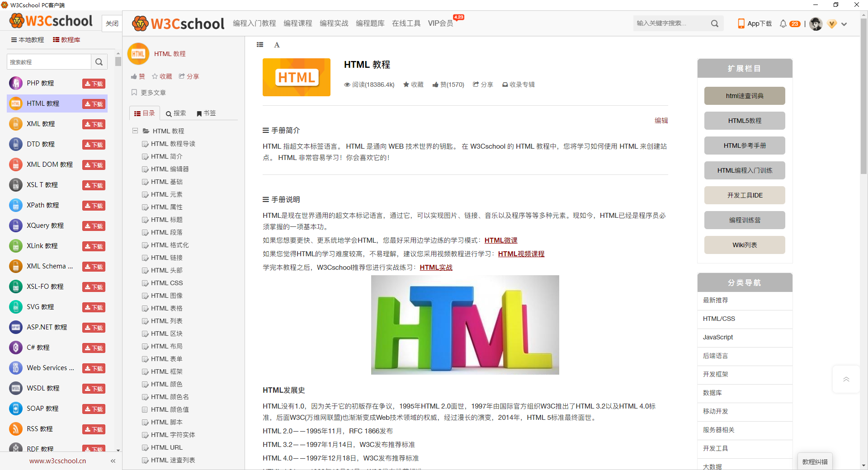Collapse the HTML 教程 tree folder
The width and height of the screenshot is (868, 470).
click(135, 131)
